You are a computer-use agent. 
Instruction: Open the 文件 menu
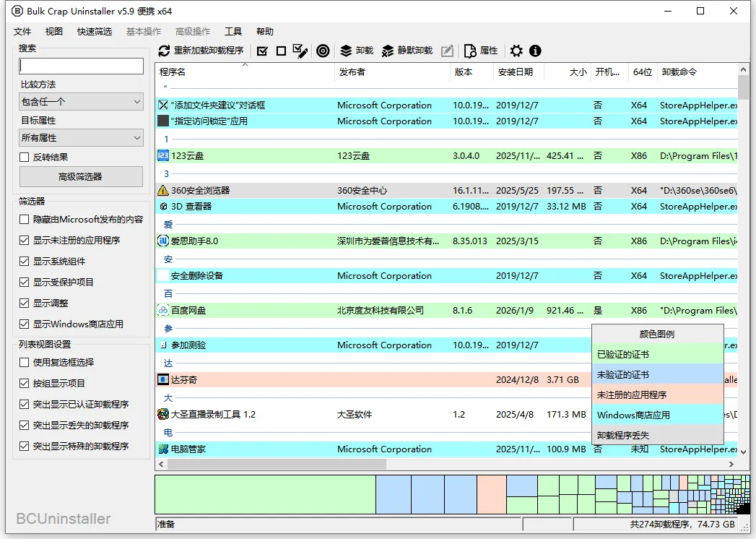point(22,31)
